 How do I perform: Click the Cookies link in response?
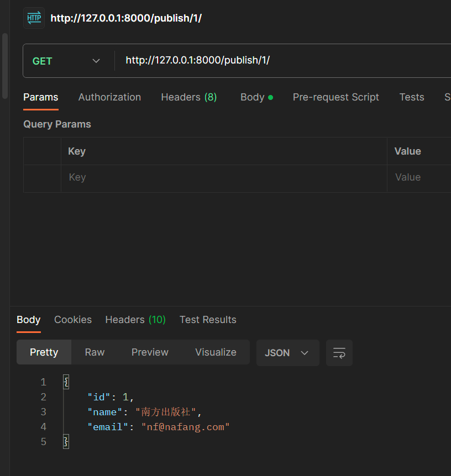72,320
